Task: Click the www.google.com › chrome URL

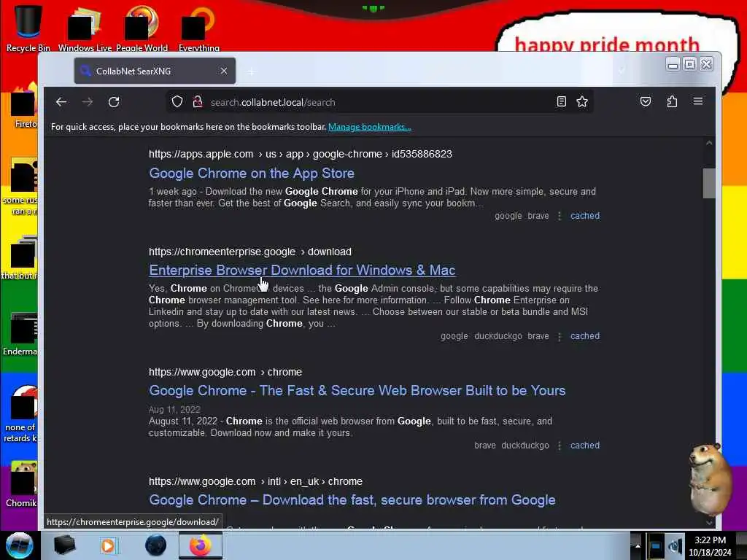Action: [225, 373]
